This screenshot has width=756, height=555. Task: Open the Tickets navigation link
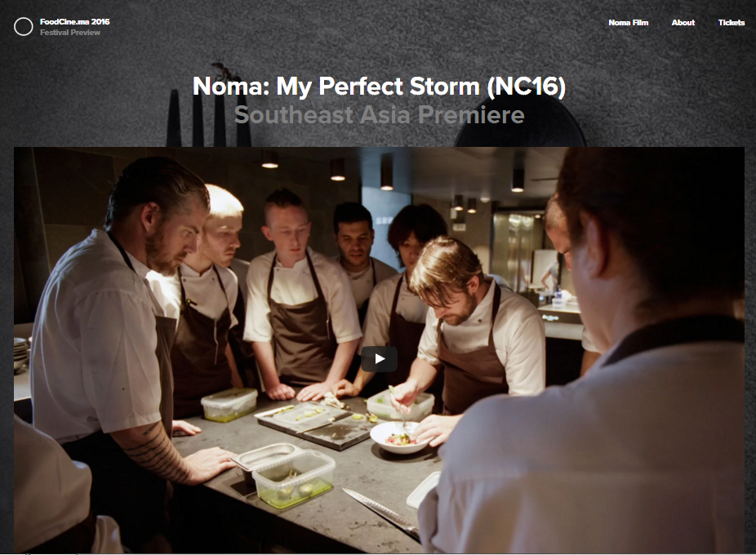pyautogui.click(x=732, y=23)
